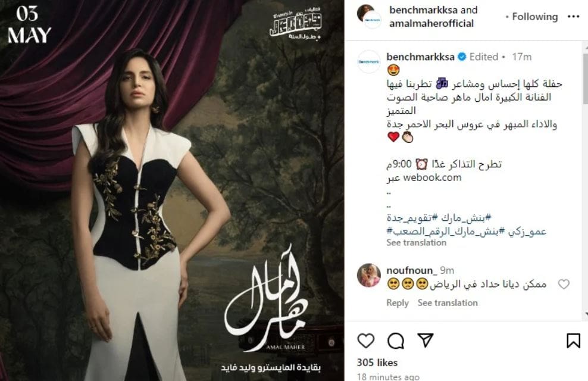Share the post with the paper plane icon
Viewport: 588px width, 381px height.
[426, 340]
